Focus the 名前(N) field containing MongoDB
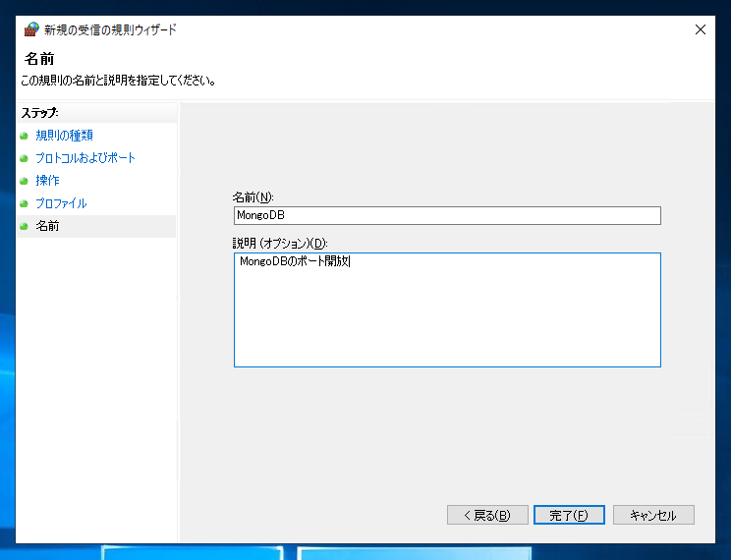The width and height of the screenshot is (731, 560). point(447,215)
